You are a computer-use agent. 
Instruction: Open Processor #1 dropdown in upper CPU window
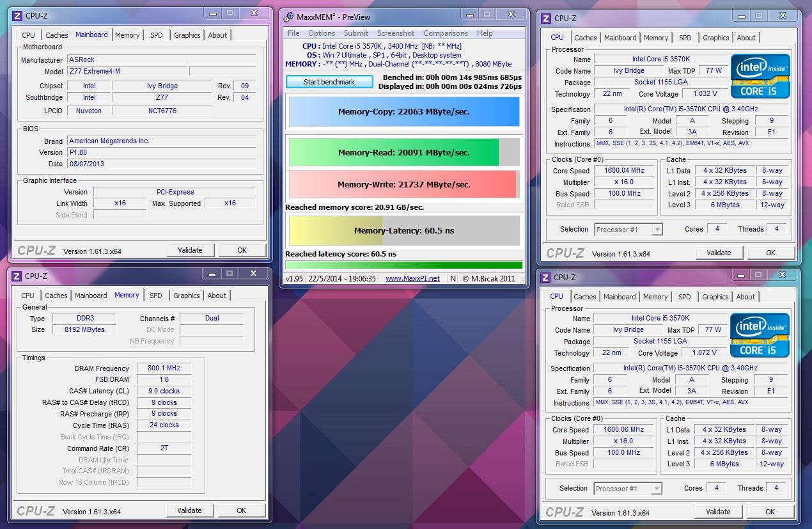pyautogui.click(x=629, y=229)
